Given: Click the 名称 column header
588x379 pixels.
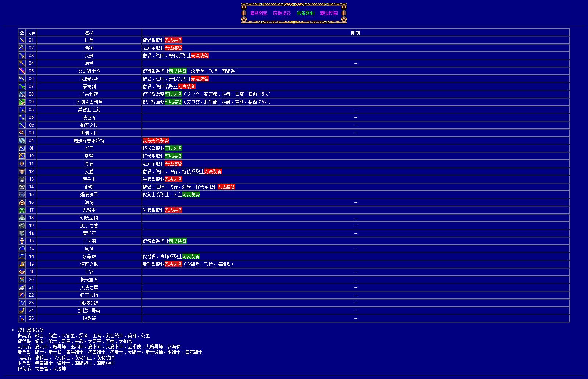Looking at the screenshot, I should pos(89,33).
